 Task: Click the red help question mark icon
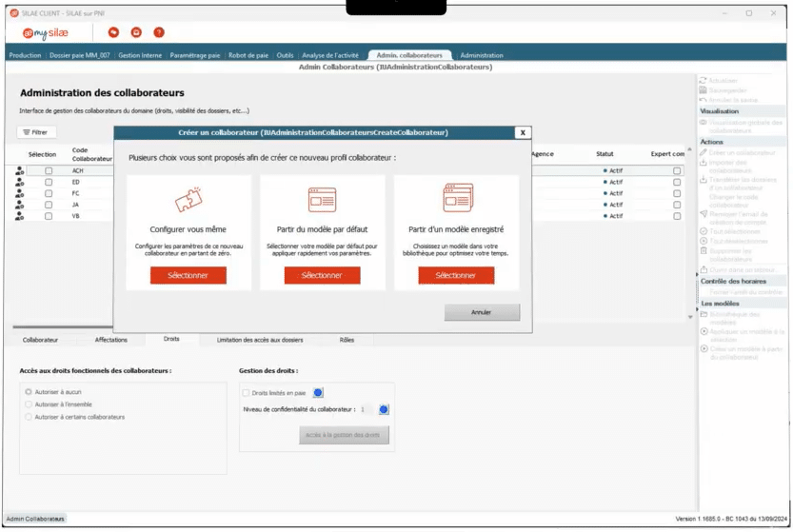159,32
